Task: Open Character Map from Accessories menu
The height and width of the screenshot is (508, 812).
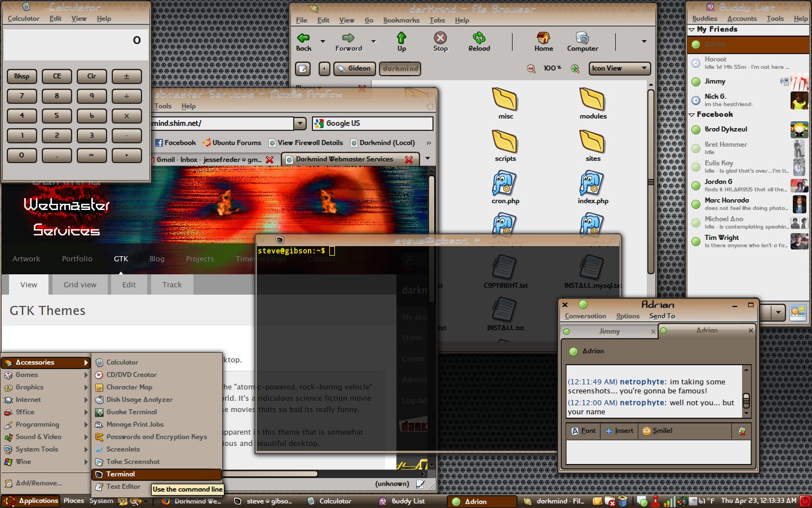Action: (156, 387)
